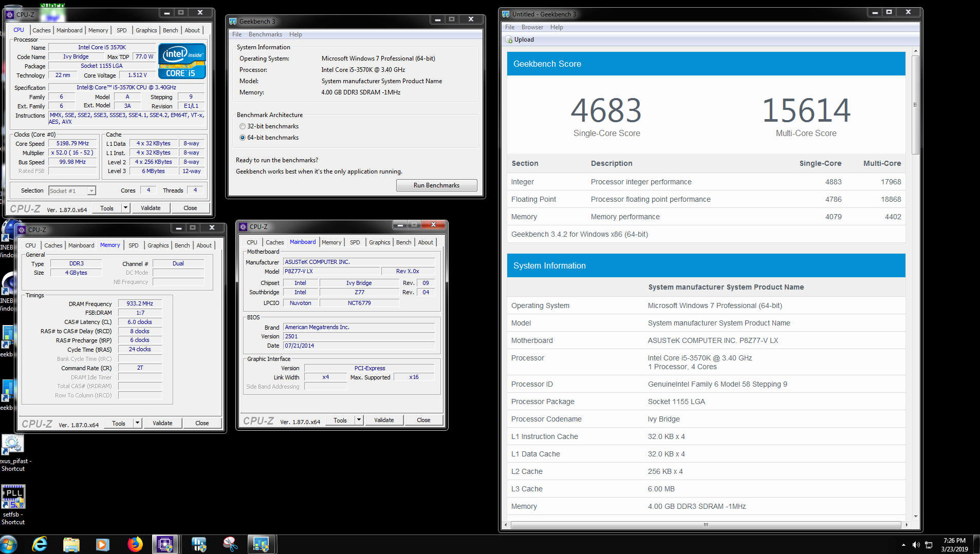
Task: Click vertical scrollbar in Geekbench results
Action: coord(915,105)
